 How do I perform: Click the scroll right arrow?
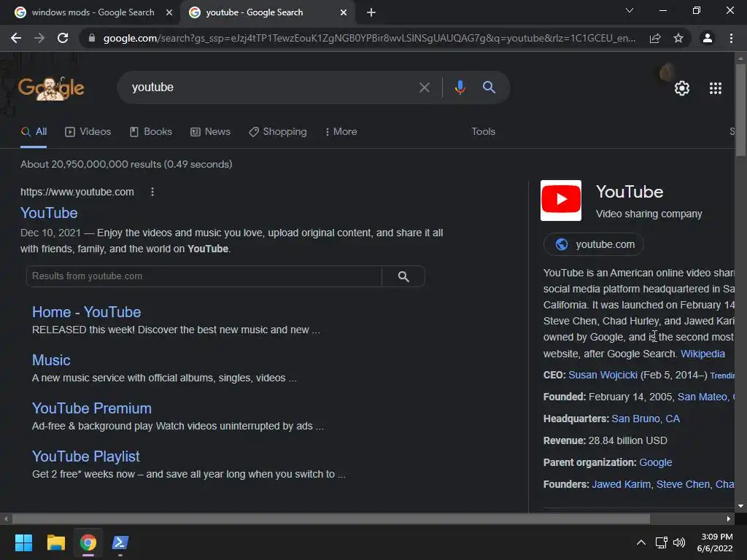pos(729,519)
